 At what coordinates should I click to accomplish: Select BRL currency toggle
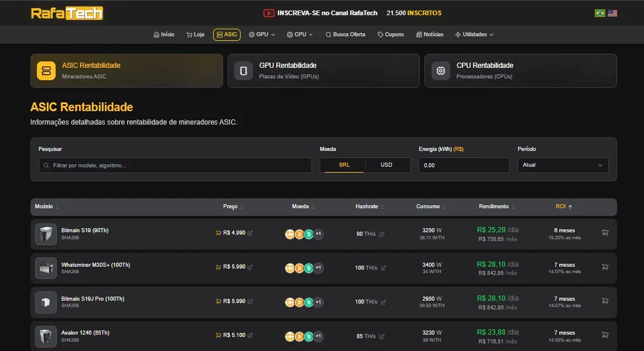coord(344,165)
